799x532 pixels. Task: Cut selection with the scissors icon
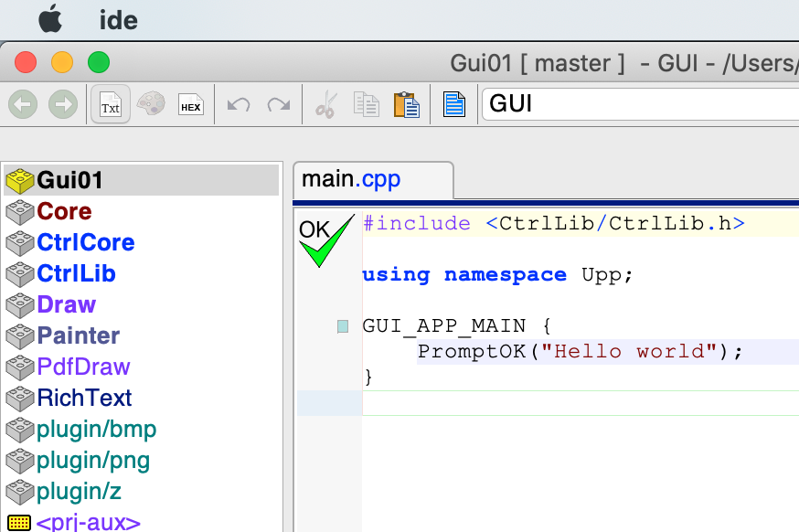click(x=325, y=105)
